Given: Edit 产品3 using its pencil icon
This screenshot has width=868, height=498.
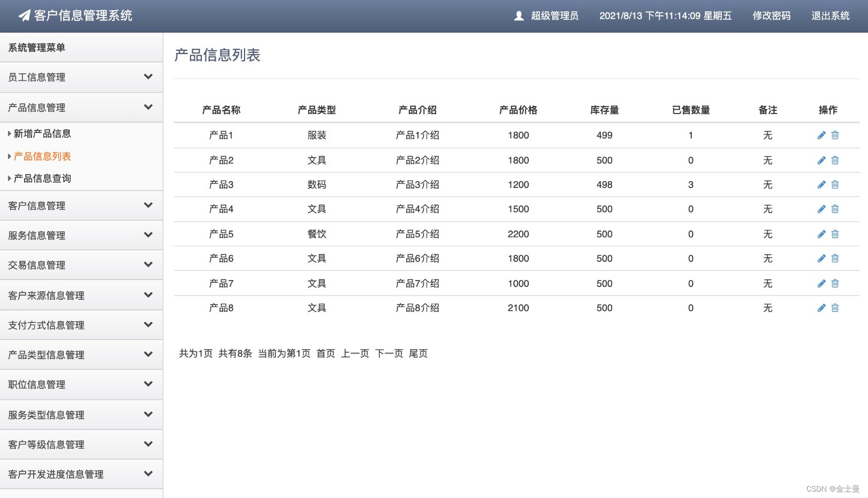Looking at the screenshot, I should pyautogui.click(x=822, y=185).
